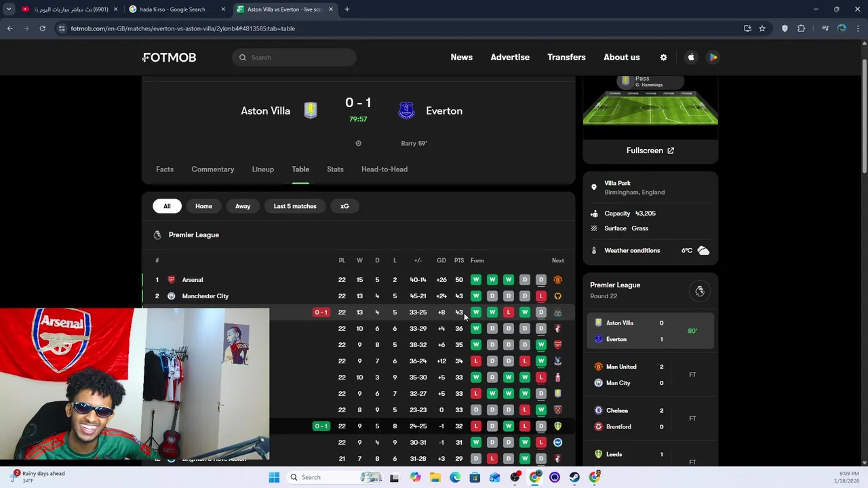Click the Apple App Store icon
The width and height of the screenshot is (868, 488).
pyautogui.click(x=691, y=58)
